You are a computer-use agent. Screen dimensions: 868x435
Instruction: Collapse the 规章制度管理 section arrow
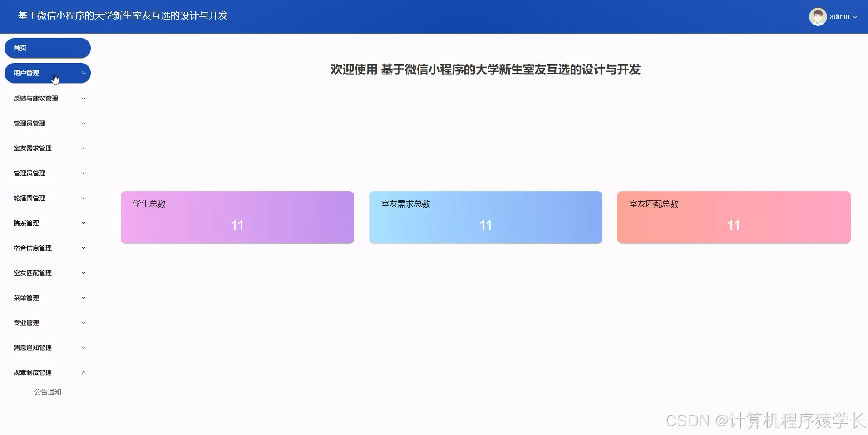coord(84,373)
